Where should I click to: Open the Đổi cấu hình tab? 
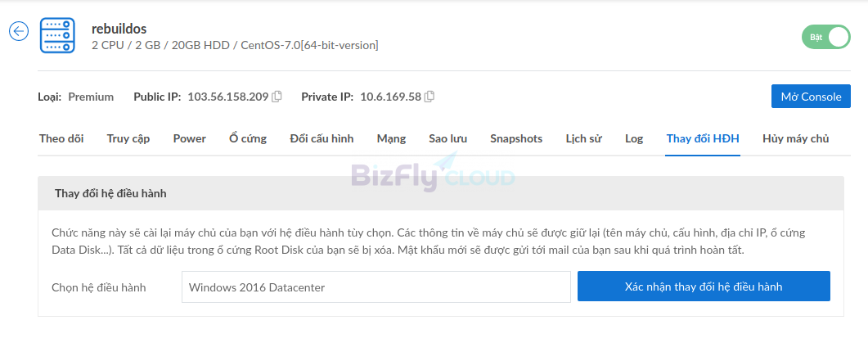322,138
